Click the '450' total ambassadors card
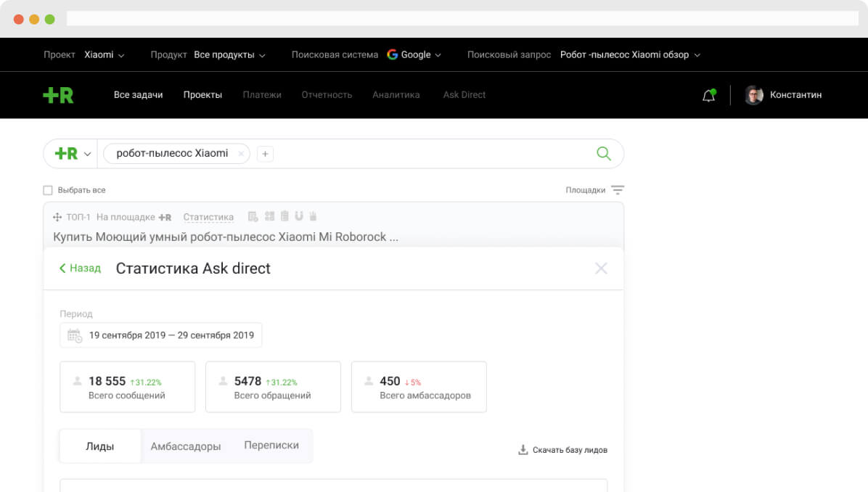 (x=419, y=387)
